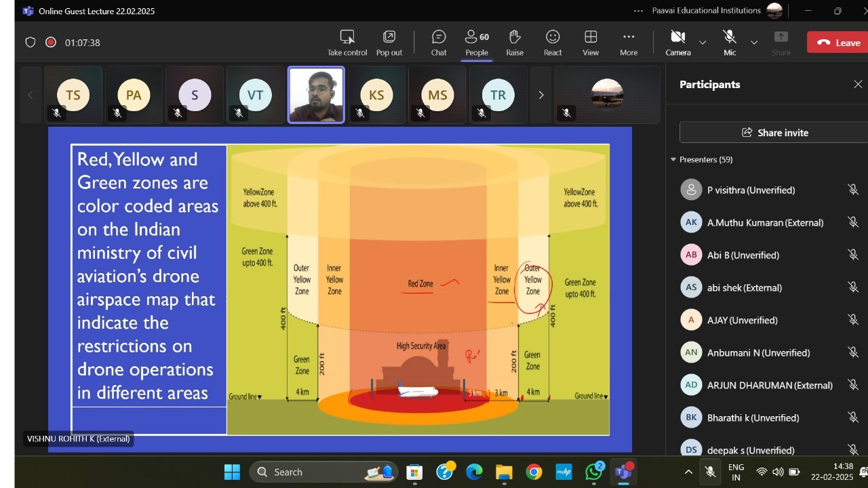Toggle the People participants pane
Viewport: 868px width, 488px height.
[477, 43]
